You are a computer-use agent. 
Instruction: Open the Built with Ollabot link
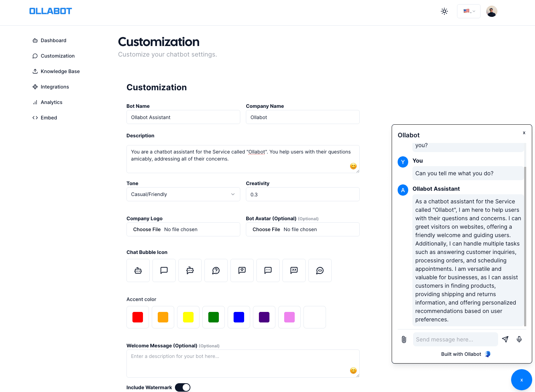click(466, 354)
